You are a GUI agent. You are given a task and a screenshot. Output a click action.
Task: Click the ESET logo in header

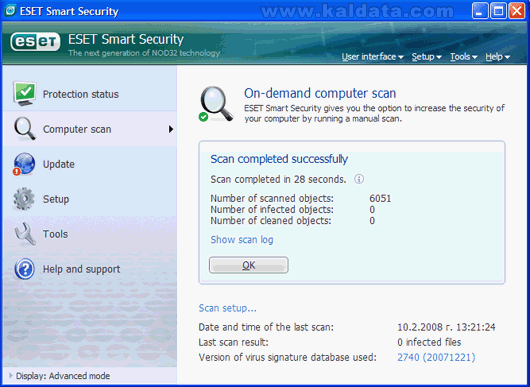pos(35,42)
